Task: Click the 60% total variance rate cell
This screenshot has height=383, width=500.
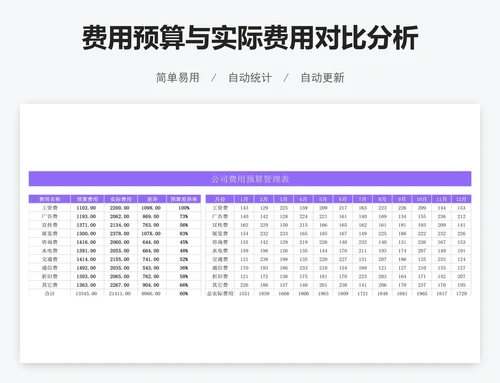Action: 184,294
